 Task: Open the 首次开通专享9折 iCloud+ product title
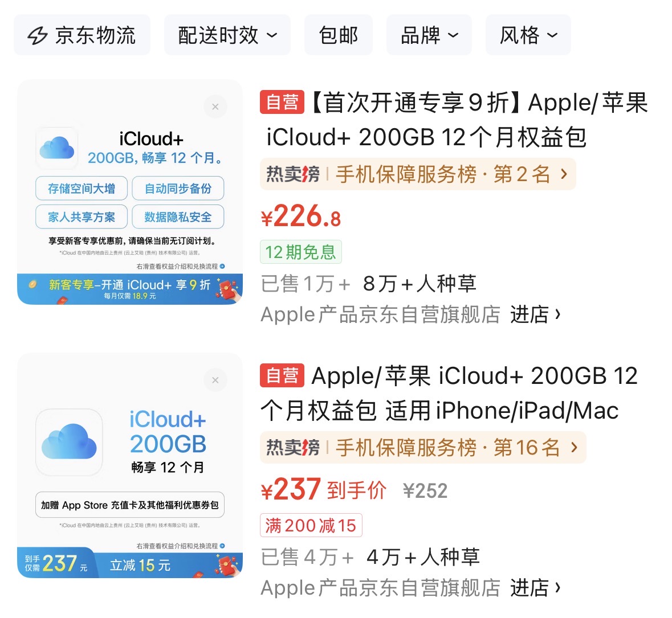[454, 120]
